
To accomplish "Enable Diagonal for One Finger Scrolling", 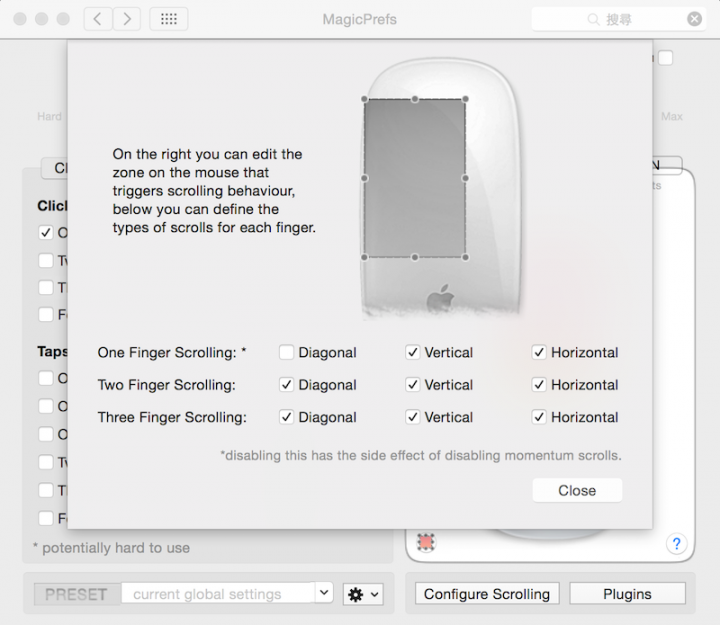I will click(x=287, y=352).
